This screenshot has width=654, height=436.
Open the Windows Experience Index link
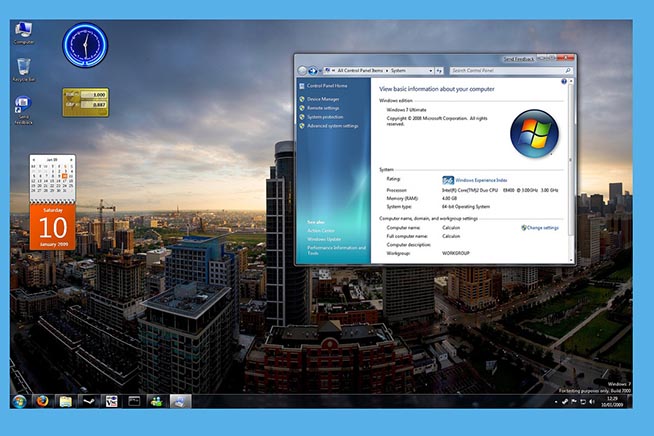[481, 180]
